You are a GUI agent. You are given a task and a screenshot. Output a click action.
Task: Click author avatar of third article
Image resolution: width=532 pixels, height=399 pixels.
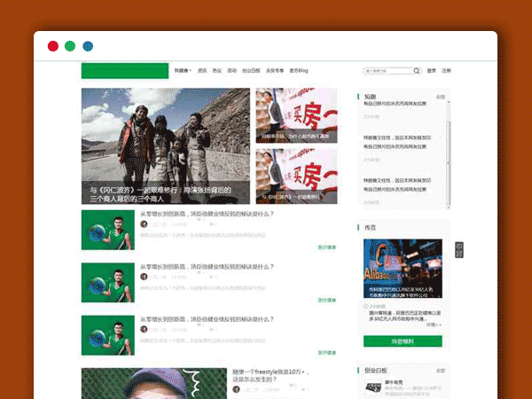[145, 329]
